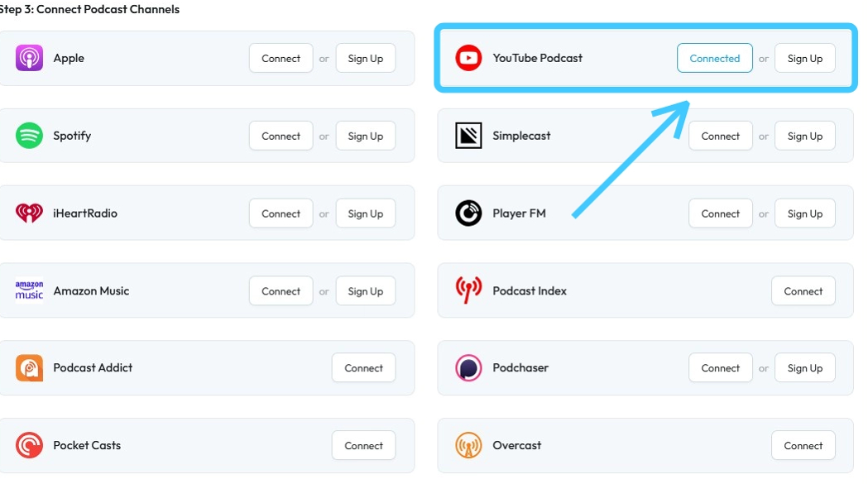Click the Podchaser logo icon

tap(468, 368)
